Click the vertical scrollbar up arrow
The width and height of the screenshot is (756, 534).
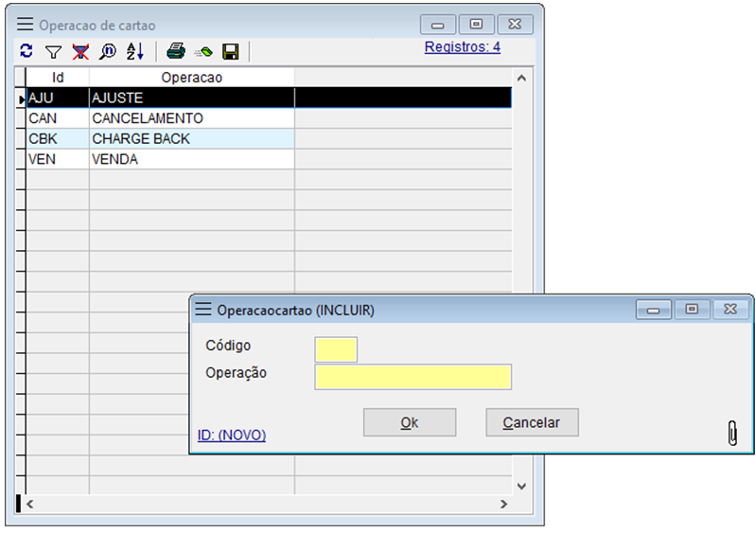520,78
